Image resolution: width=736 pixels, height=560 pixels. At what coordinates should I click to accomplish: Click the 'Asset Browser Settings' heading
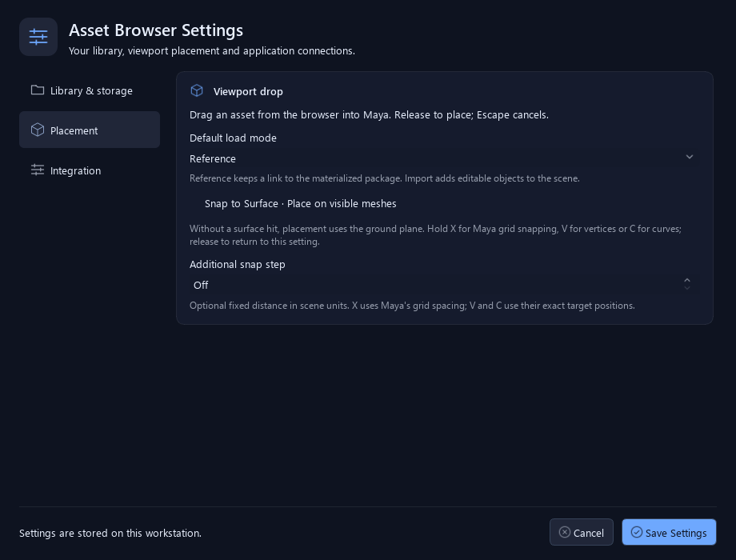click(x=156, y=30)
